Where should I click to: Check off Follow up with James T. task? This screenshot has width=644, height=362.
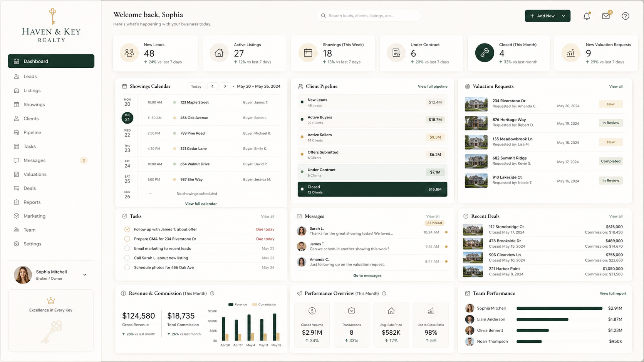pyautogui.click(x=127, y=229)
